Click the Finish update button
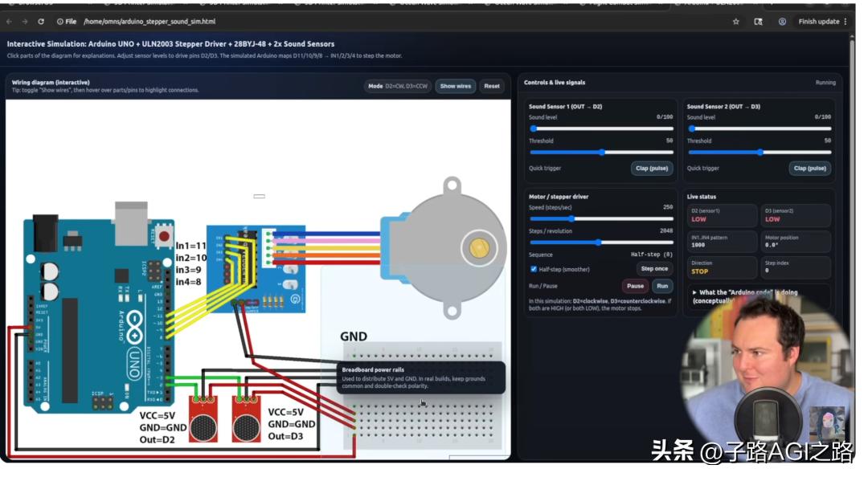Image resolution: width=868 pixels, height=477 pixels. pos(818,22)
